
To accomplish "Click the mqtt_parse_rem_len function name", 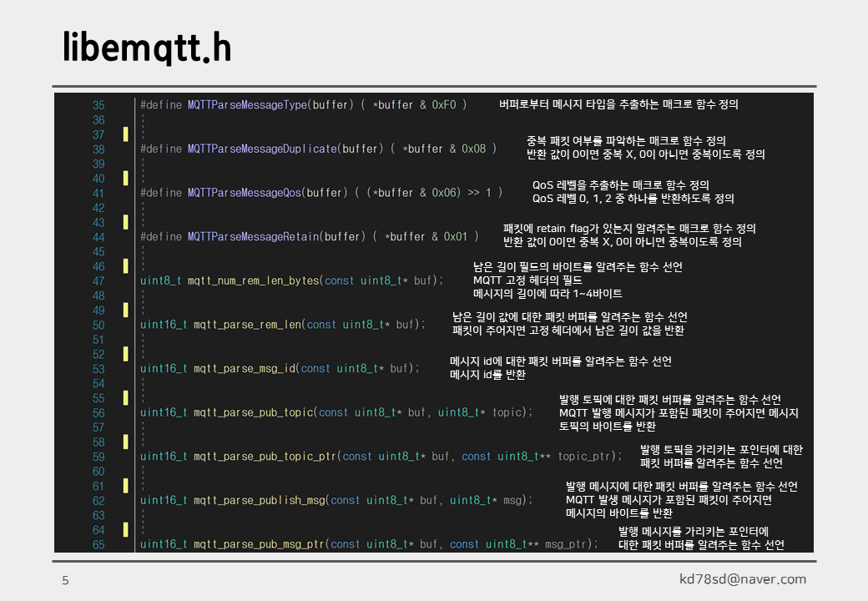I will [247, 325].
